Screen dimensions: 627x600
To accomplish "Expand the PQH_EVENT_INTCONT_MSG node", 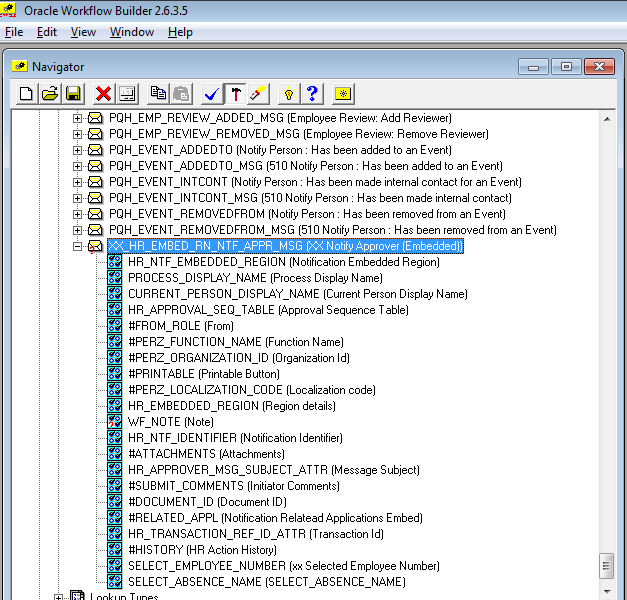I will coord(77,198).
